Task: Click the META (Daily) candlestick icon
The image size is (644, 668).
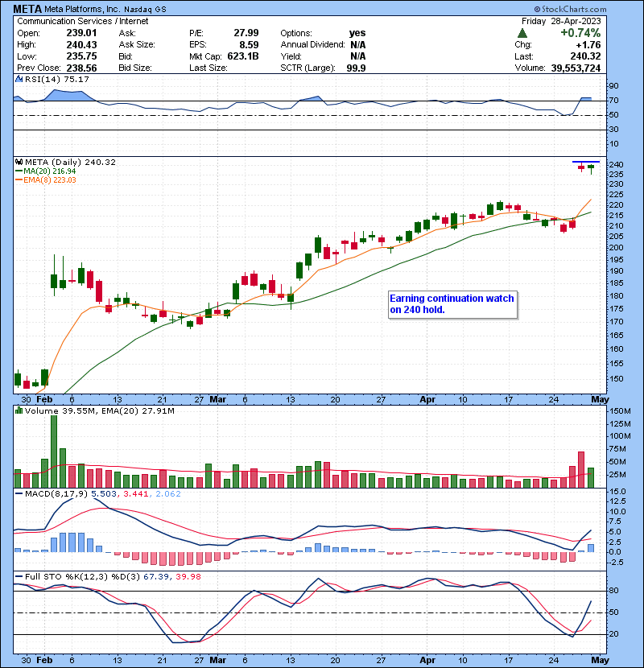Action: 19,162
